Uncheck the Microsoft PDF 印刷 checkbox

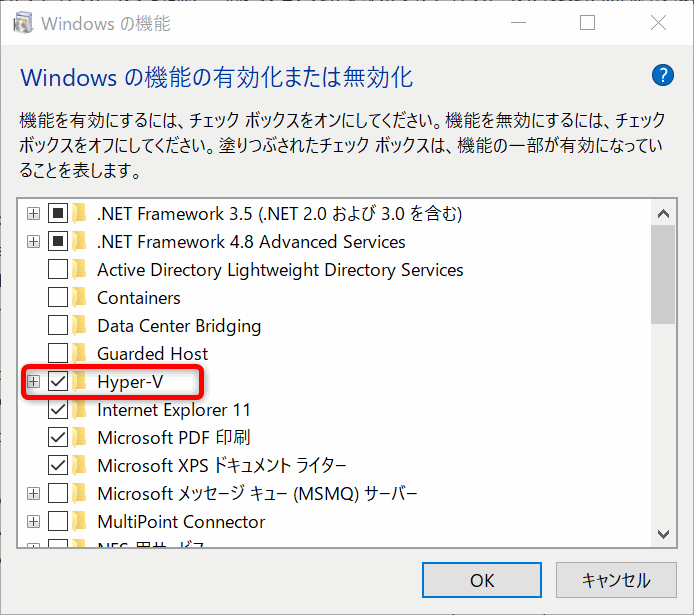(x=58, y=438)
